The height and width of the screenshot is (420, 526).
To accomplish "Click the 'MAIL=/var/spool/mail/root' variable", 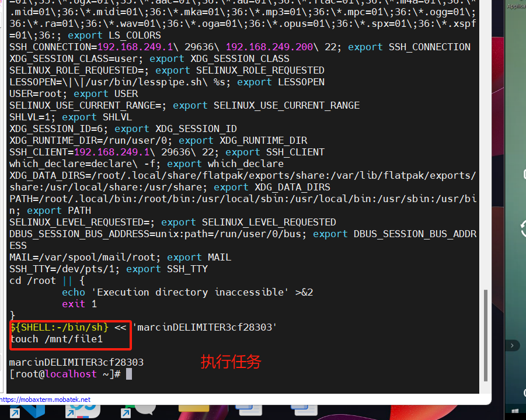I will point(83,257).
